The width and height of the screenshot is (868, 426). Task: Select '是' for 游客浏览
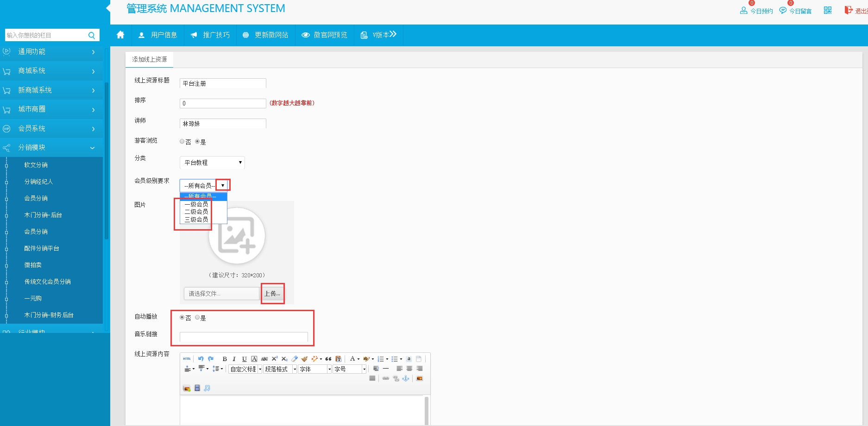click(197, 142)
